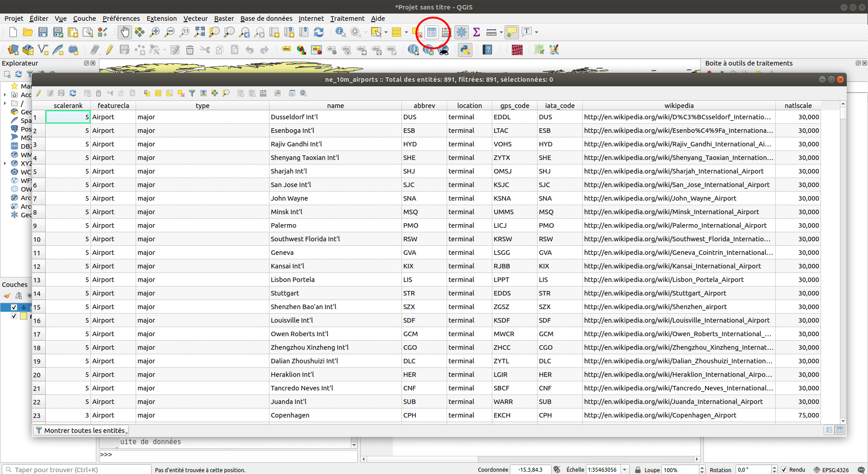This screenshot has height=474, width=868.
Task: Click the New Shapefile Layer icon
Action: coord(43,50)
